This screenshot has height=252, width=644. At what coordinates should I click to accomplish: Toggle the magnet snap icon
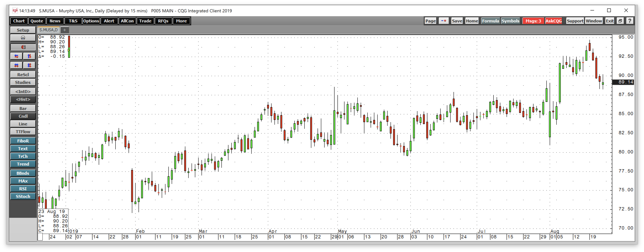coord(23,47)
